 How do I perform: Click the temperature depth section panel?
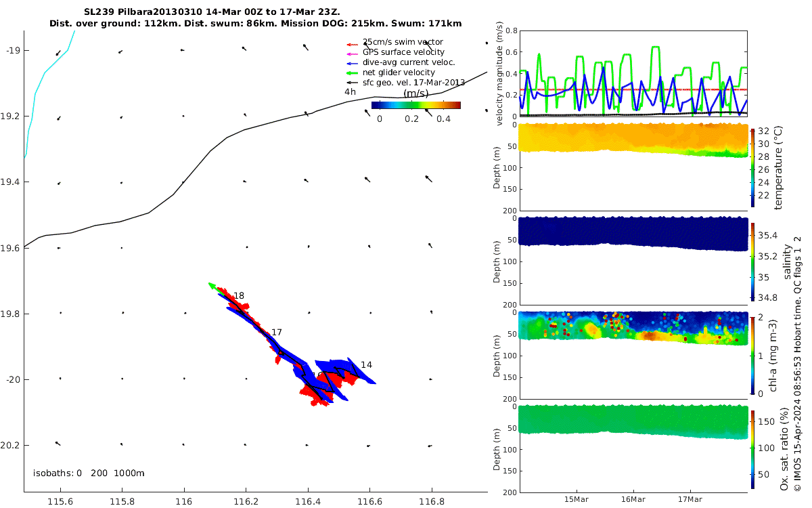click(633, 167)
